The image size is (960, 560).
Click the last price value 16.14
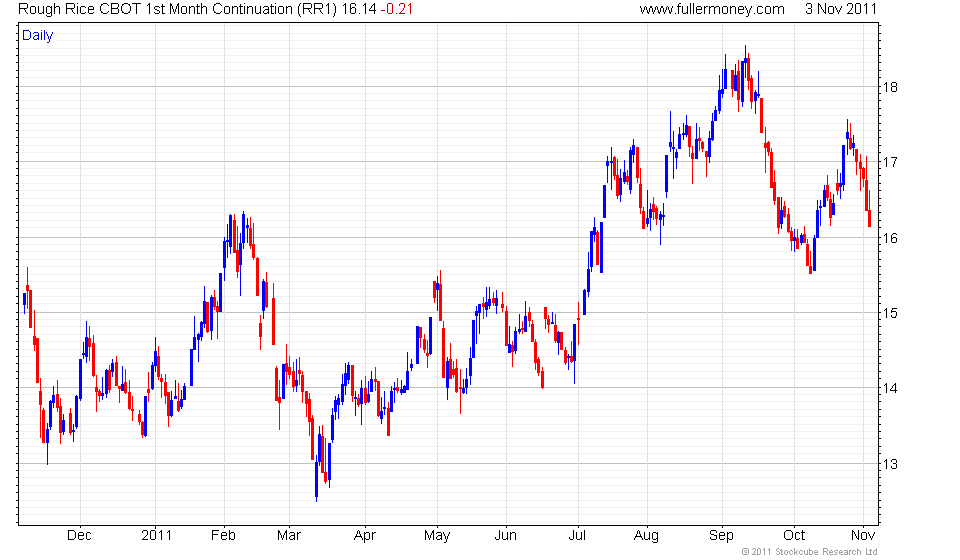(359, 9)
